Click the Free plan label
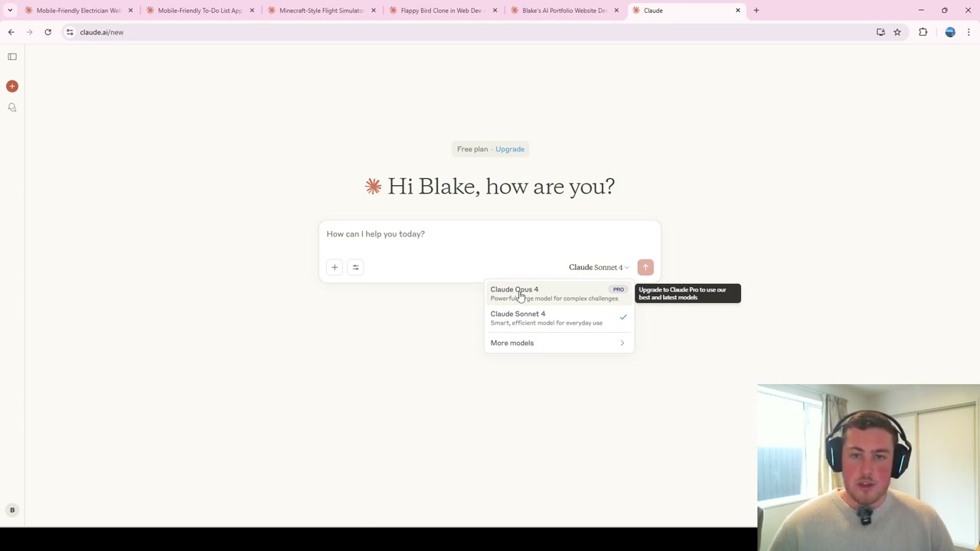 coord(472,149)
